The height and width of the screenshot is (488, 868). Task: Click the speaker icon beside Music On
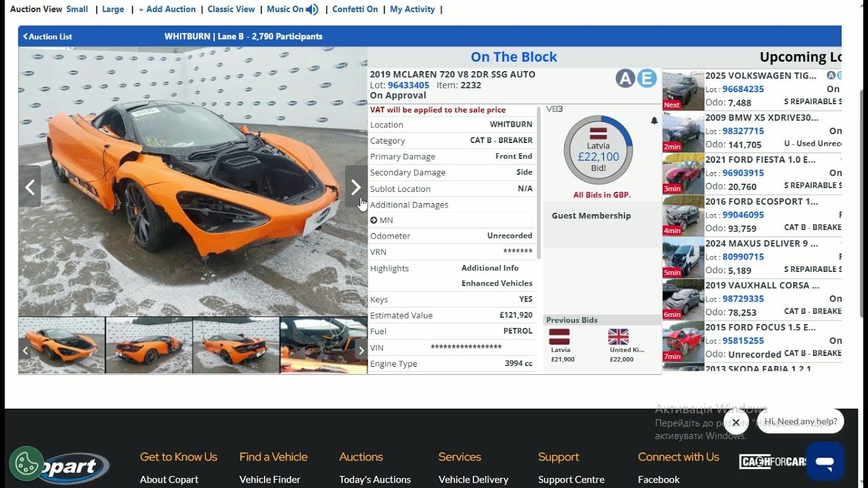click(312, 9)
